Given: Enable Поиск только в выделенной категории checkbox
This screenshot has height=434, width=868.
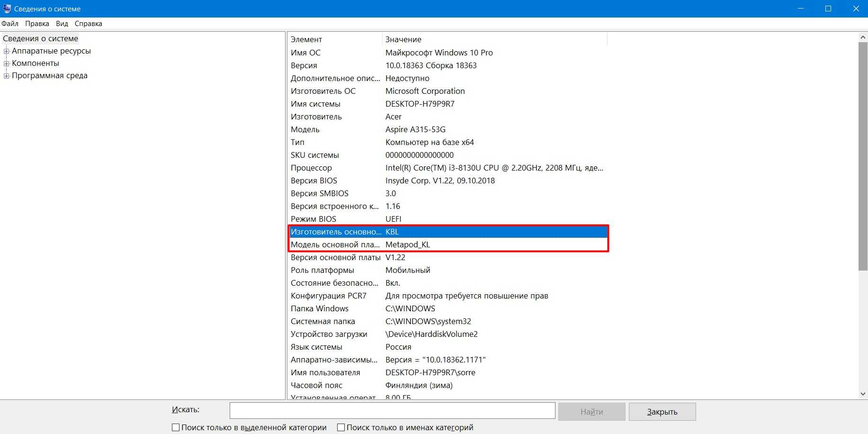Looking at the screenshot, I should pyautogui.click(x=176, y=427).
